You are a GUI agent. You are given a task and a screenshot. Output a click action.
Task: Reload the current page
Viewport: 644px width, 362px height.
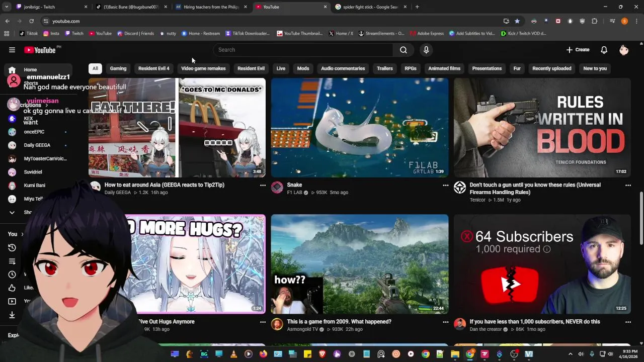tap(31, 21)
